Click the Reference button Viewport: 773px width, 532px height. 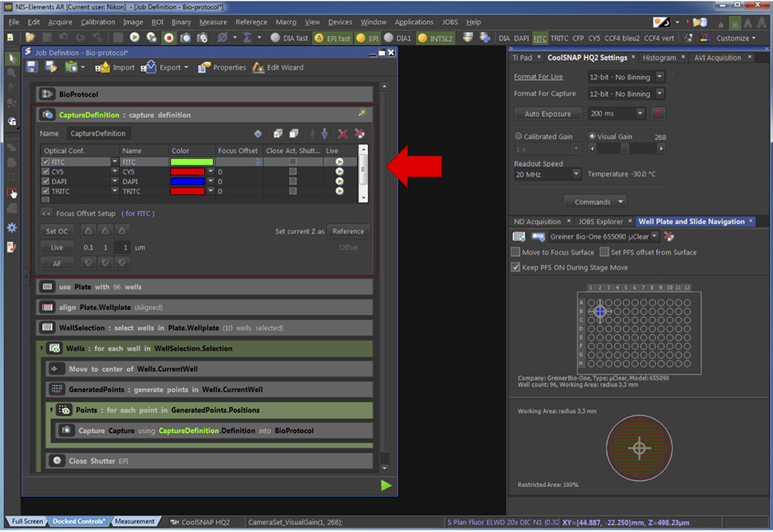348,231
